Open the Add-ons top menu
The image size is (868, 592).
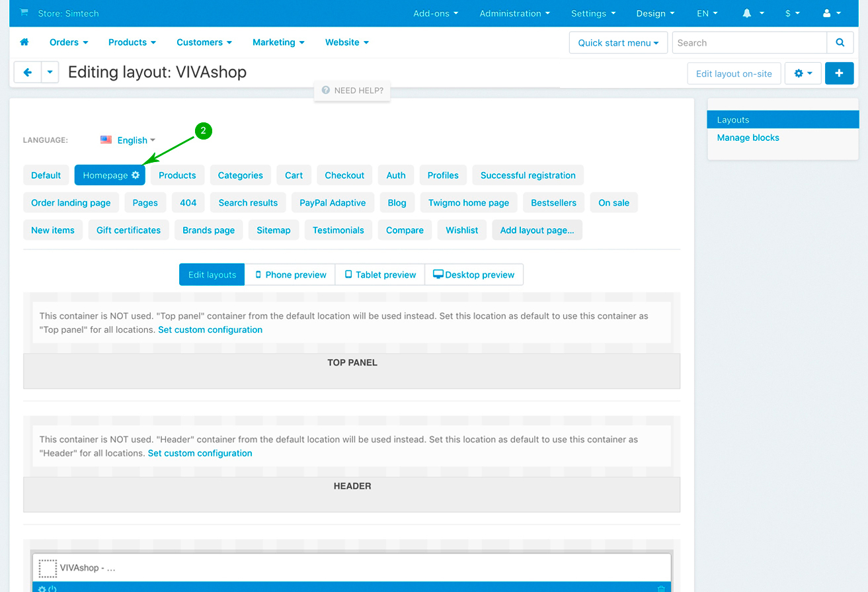coord(436,13)
